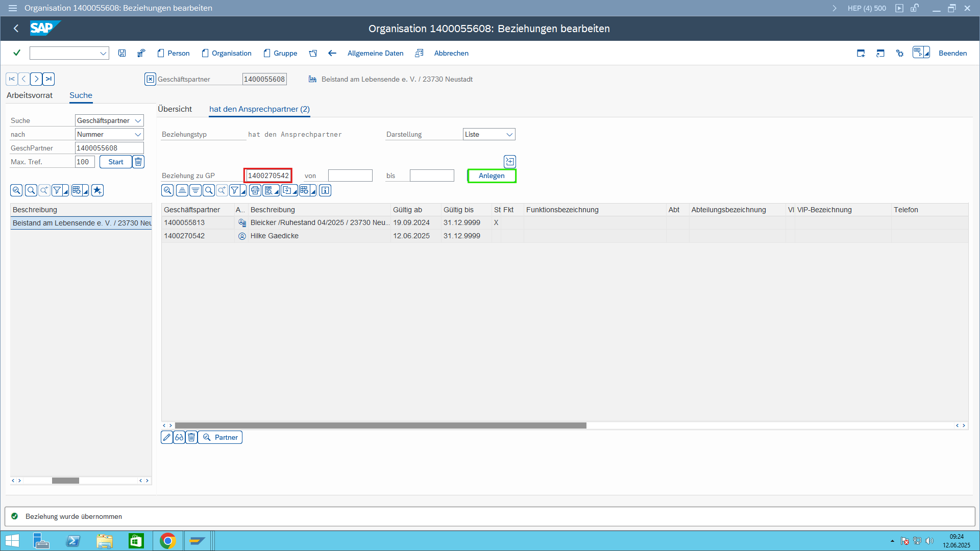Select Beistand am Lebensende search result
The height and width of the screenshot is (551, 980).
pyautogui.click(x=81, y=223)
